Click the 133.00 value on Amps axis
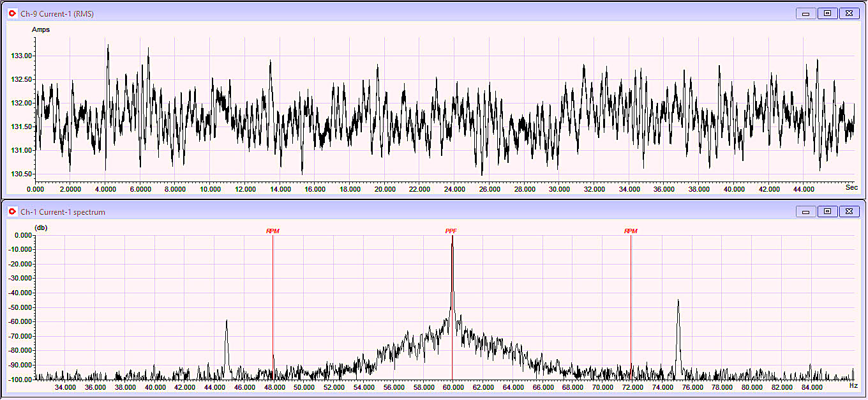Image resolution: width=868 pixels, height=400 pixels. tap(22, 56)
